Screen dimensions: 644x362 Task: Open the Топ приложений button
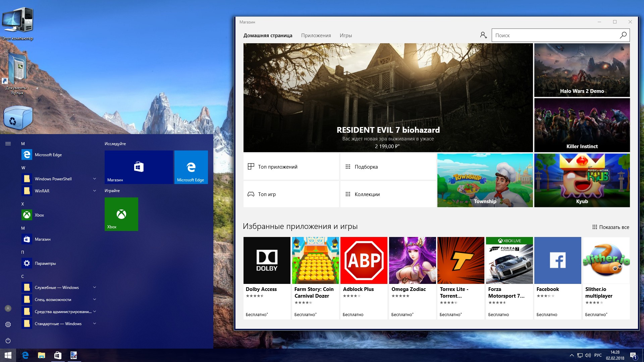[291, 167]
